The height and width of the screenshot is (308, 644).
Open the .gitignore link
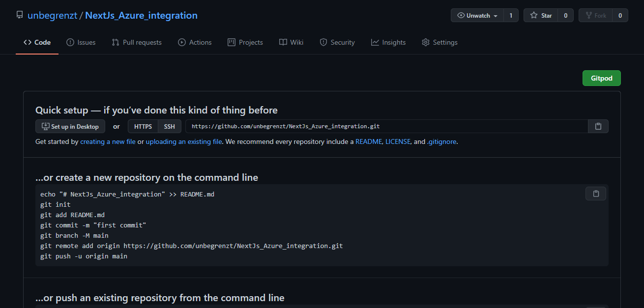point(442,141)
